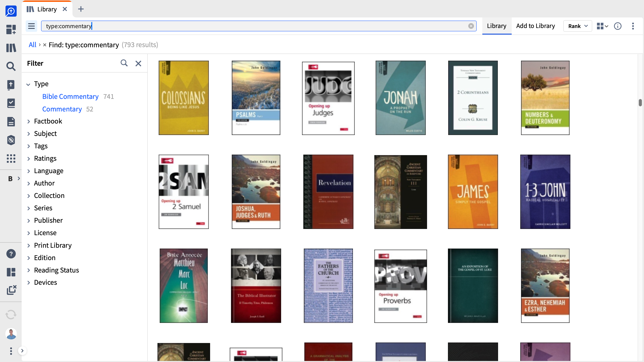Viewport: 644px width, 362px height.
Task: Open the user profile avatar
Action: point(11,334)
